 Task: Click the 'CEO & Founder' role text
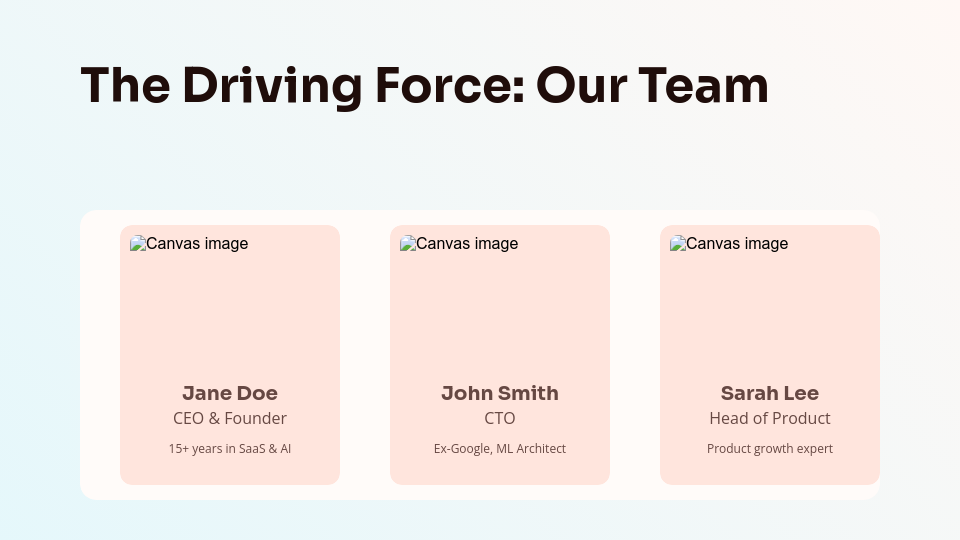point(230,418)
